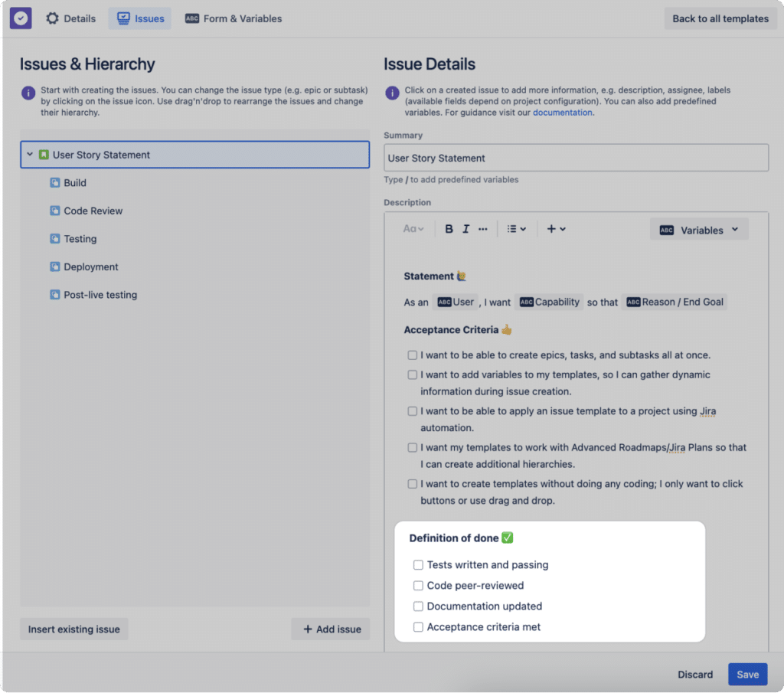Switch to the Issues tab
The image size is (784, 693).
click(140, 18)
